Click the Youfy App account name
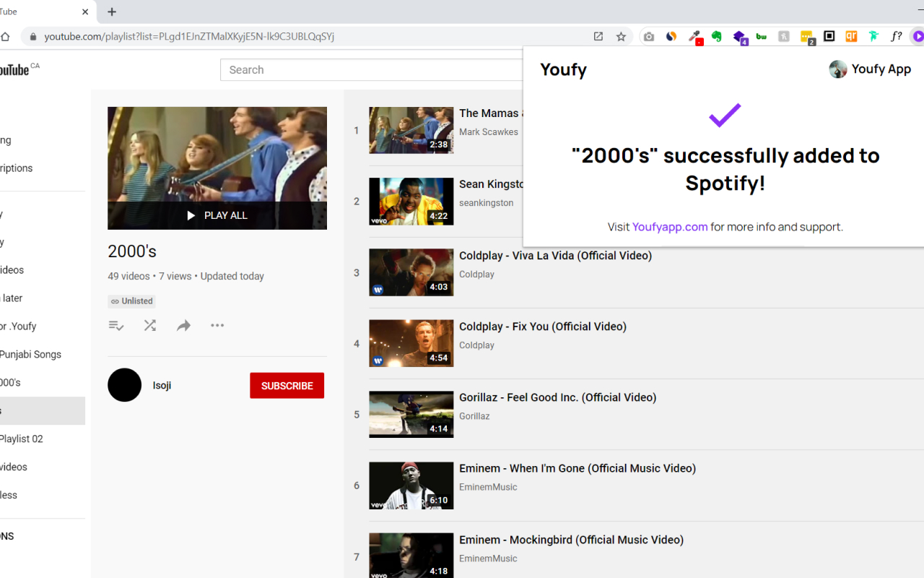Screen dimensions: 924x578 pos(881,69)
